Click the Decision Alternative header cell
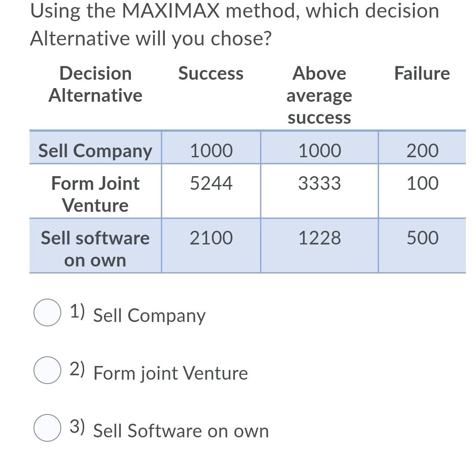This screenshot has height=451, width=476. point(95,84)
